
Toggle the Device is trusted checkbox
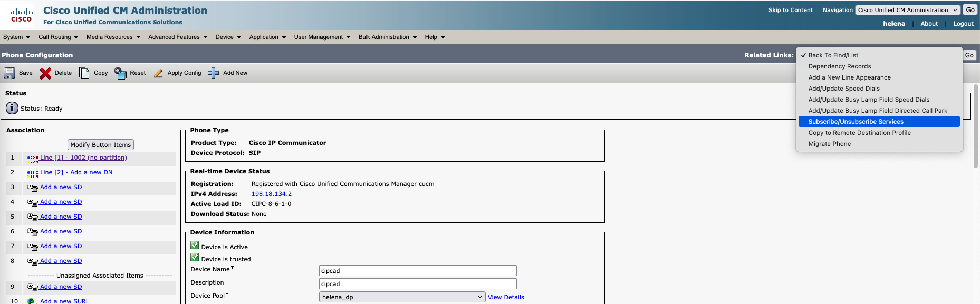[x=195, y=258]
